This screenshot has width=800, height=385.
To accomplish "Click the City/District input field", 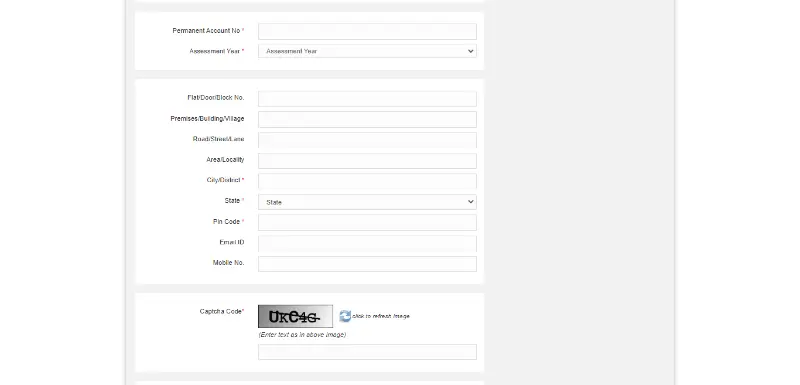I will click(367, 181).
